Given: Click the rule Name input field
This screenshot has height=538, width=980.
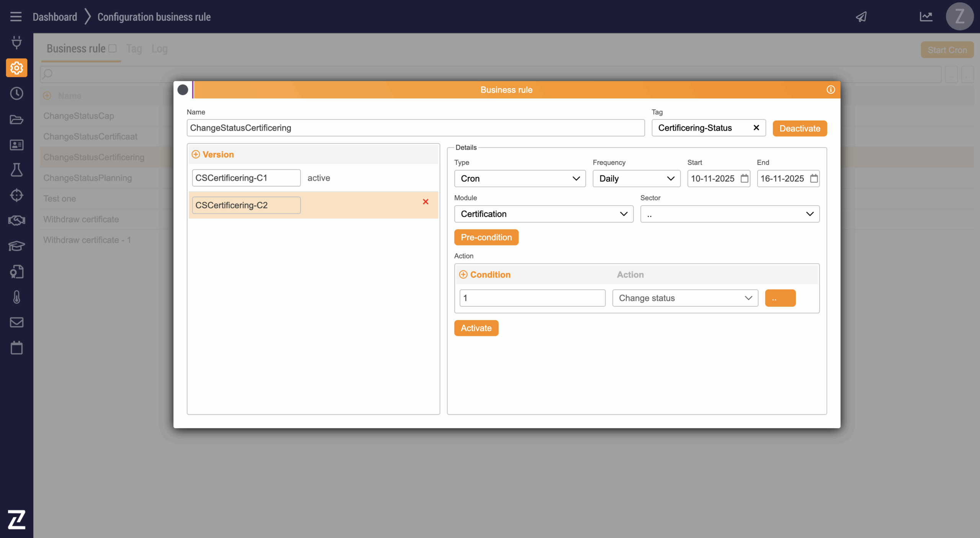Looking at the screenshot, I should coord(415,128).
